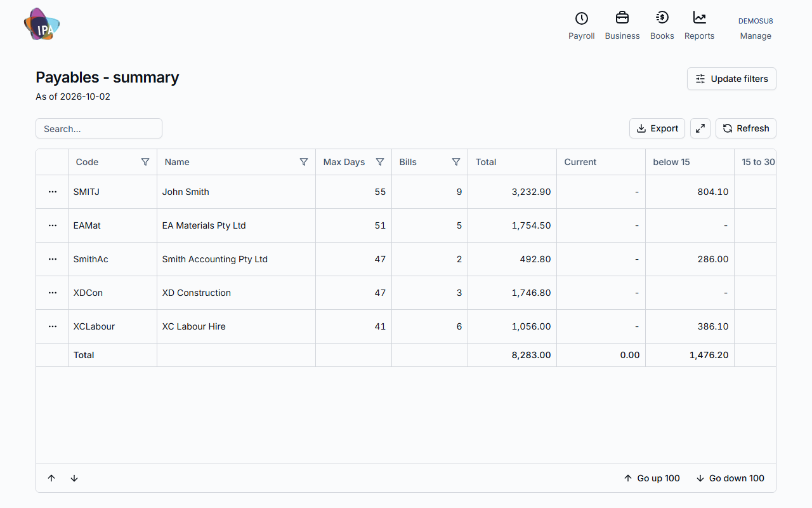Viewport: 812px width, 508px height.
Task: Click the XC Labour Hire name cell
Action: [237, 326]
